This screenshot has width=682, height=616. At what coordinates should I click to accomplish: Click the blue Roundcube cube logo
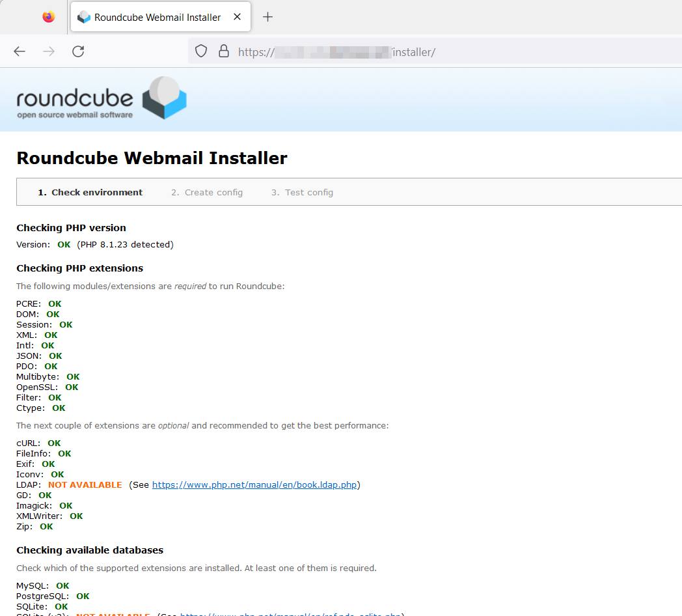click(x=165, y=98)
